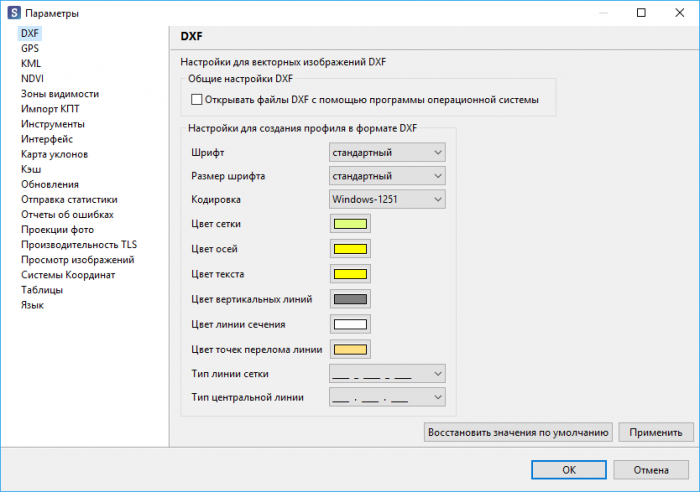The height and width of the screenshot is (492, 700).
Task: Go to Обновления settings
Action: pyautogui.click(x=50, y=184)
